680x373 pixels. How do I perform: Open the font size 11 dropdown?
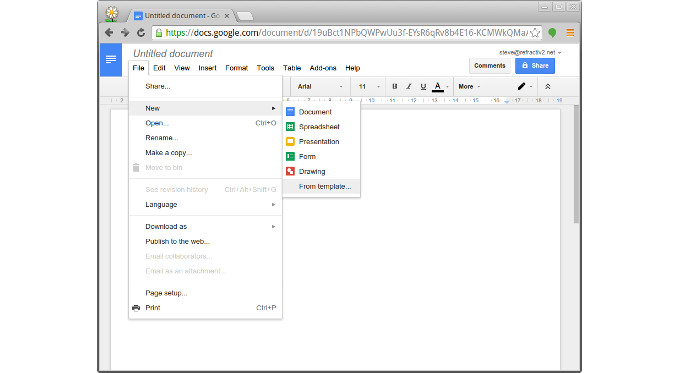[369, 86]
